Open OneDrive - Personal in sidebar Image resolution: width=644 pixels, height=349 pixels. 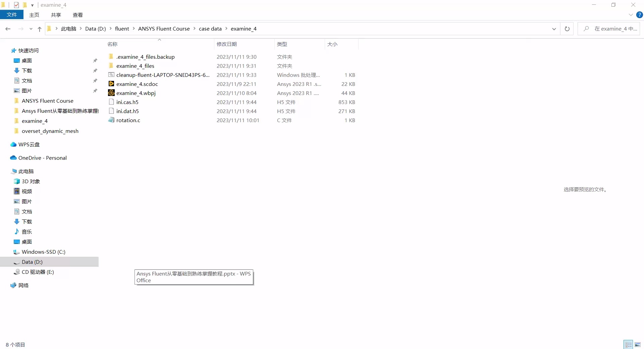[42, 158]
